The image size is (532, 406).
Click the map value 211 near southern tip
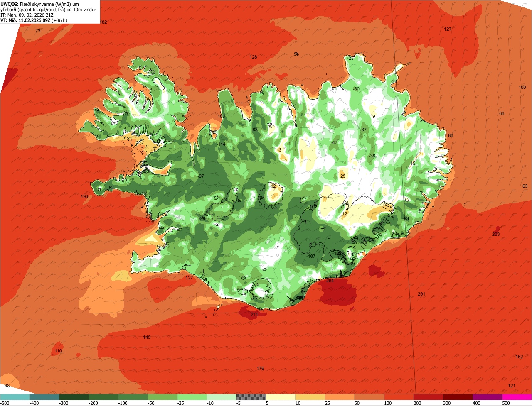(x=254, y=315)
